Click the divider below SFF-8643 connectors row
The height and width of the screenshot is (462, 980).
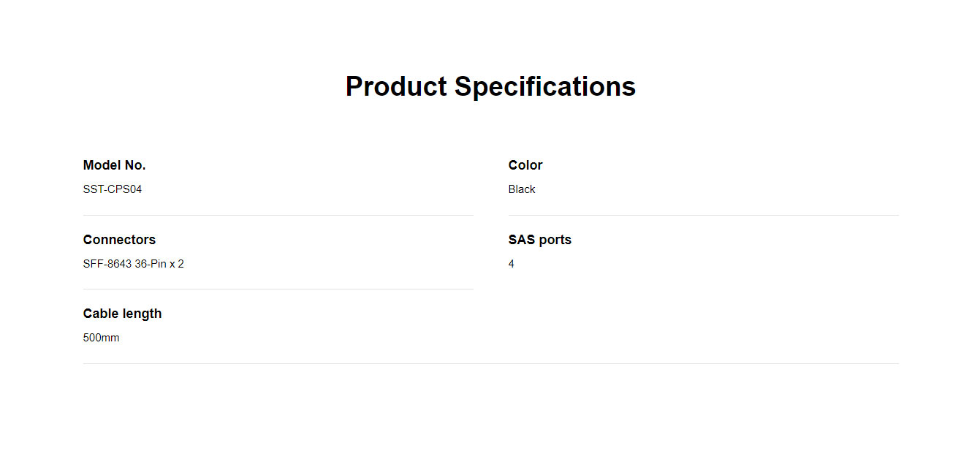(278, 289)
